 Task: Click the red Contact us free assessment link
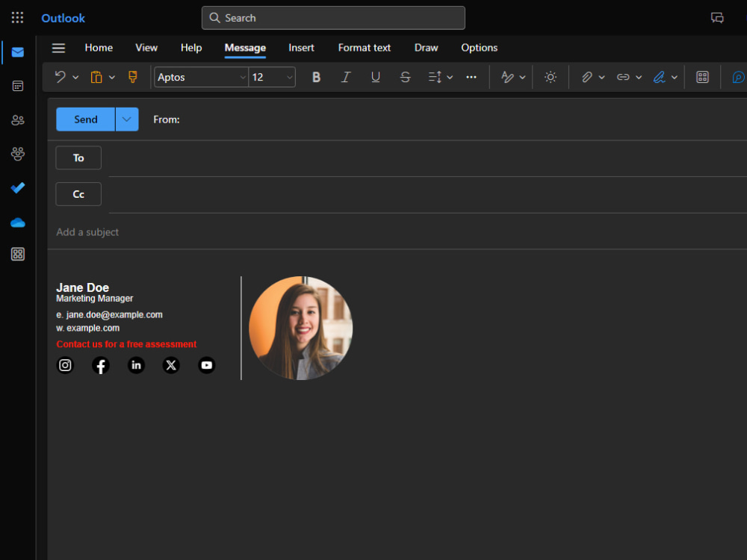pyautogui.click(x=126, y=344)
